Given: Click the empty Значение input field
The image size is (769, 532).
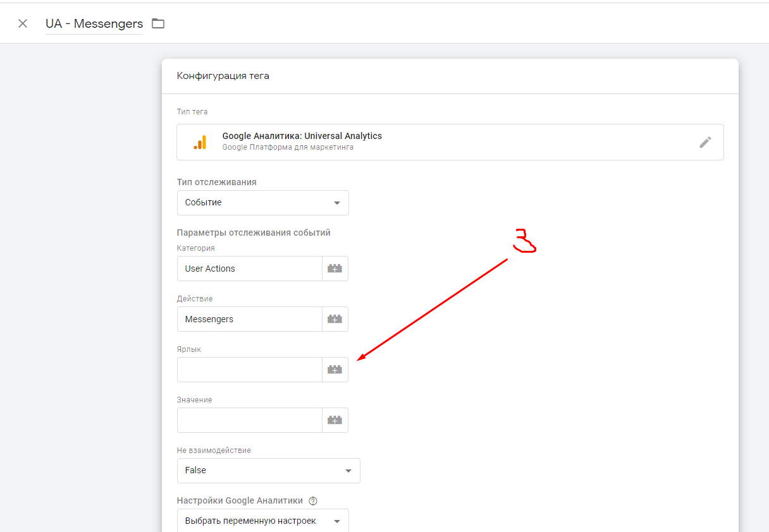Looking at the screenshot, I should 250,420.
